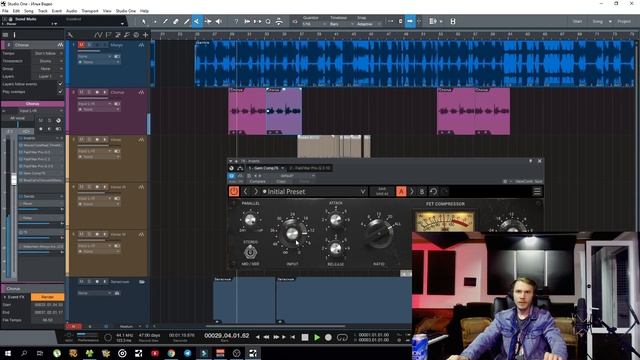Screen dimensions: 640x360
Task: Select the Listen speaker tool
Action: 219,21
